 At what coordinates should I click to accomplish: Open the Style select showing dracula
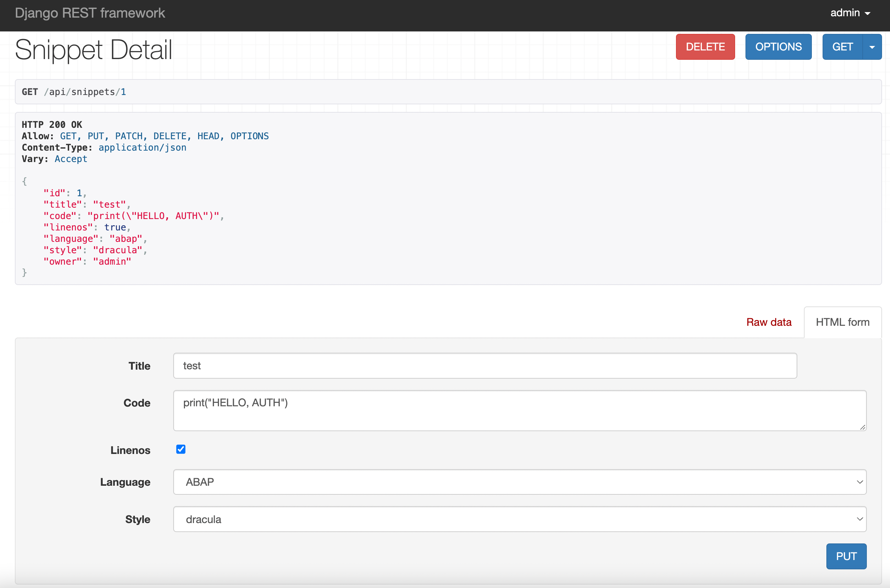pyautogui.click(x=520, y=519)
